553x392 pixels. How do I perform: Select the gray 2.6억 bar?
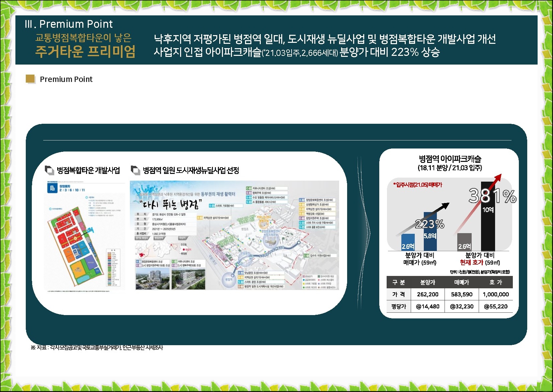(x=464, y=242)
